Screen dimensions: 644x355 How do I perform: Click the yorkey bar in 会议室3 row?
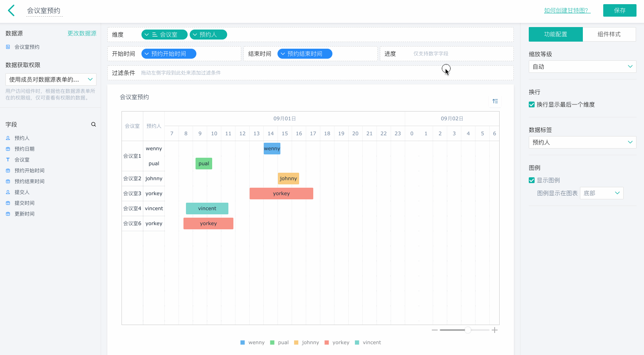[x=281, y=194]
